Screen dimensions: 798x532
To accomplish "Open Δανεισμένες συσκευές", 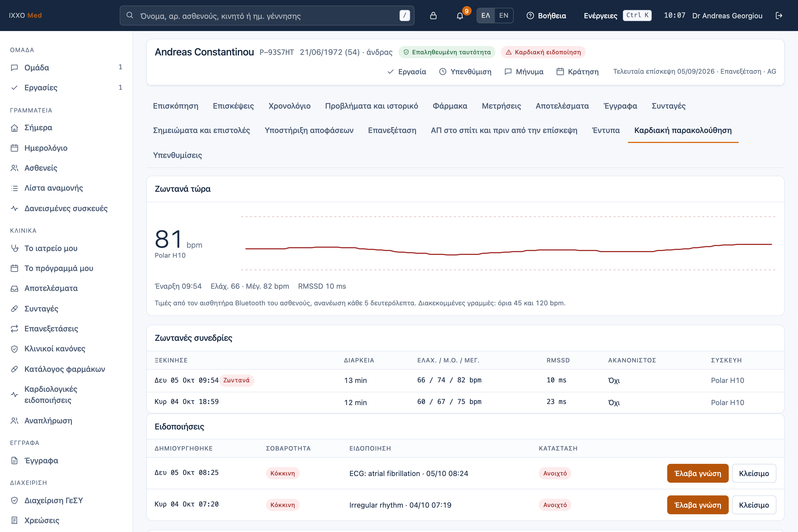I will tap(66, 208).
